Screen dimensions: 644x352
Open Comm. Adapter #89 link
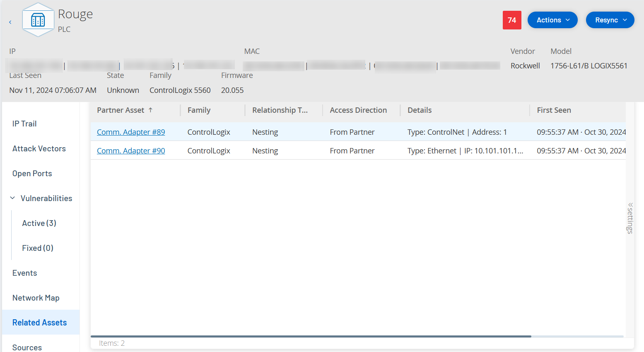point(131,132)
